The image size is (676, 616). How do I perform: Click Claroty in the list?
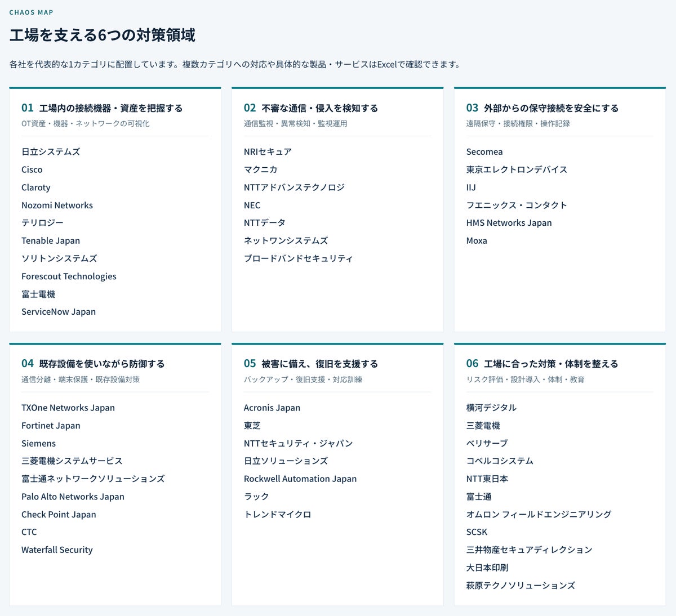click(x=36, y=188)
